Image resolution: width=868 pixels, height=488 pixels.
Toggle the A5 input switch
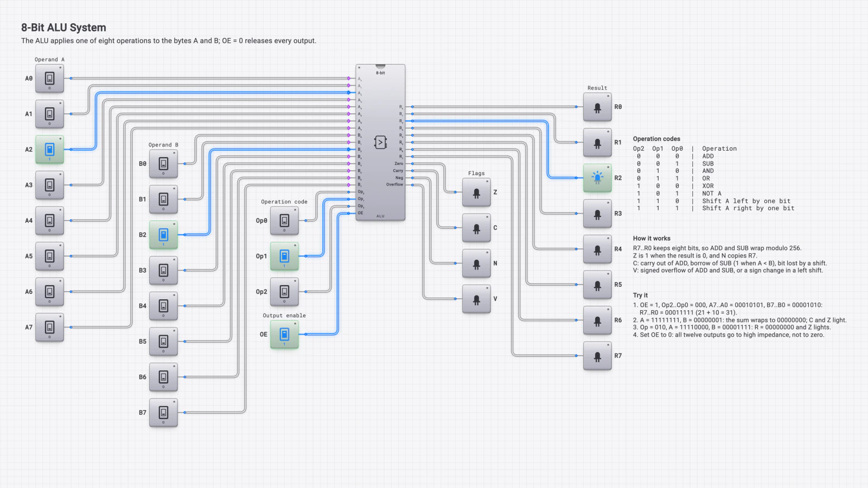tap(49, 256)
